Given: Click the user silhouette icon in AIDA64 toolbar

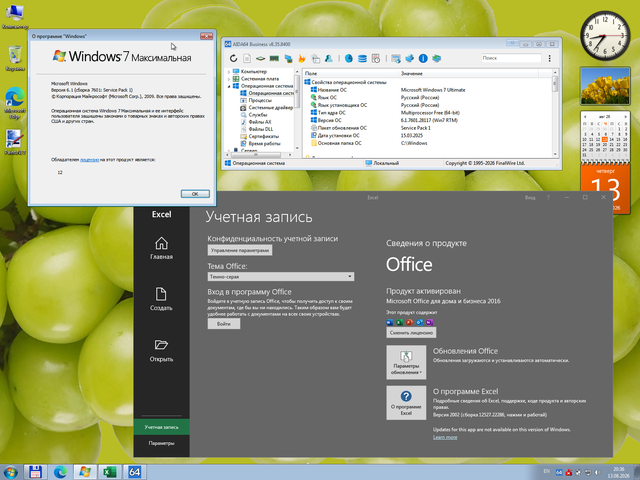Looking at the screenshot, I should [329, 58].
